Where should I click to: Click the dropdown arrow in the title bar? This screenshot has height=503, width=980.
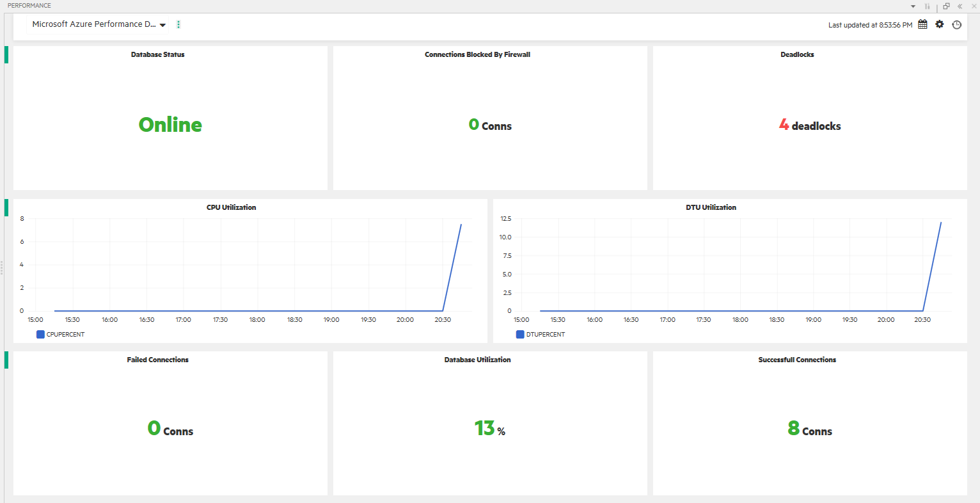[x=913, y=6]
